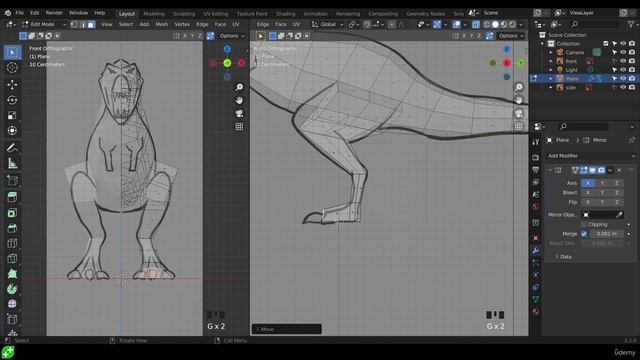The width and height of the screenshot is (640, 360).
Task: Select the Spin tool
Action: (x=12, y=289)
